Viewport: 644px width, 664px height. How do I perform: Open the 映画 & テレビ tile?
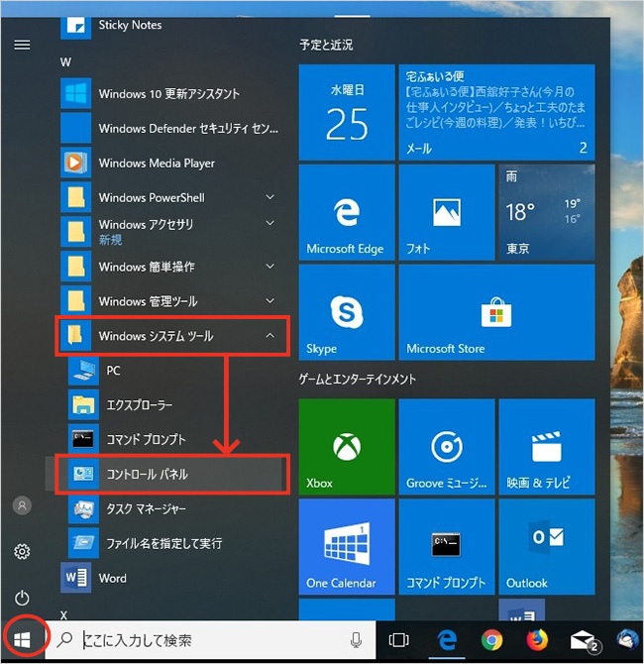(547, 447)
